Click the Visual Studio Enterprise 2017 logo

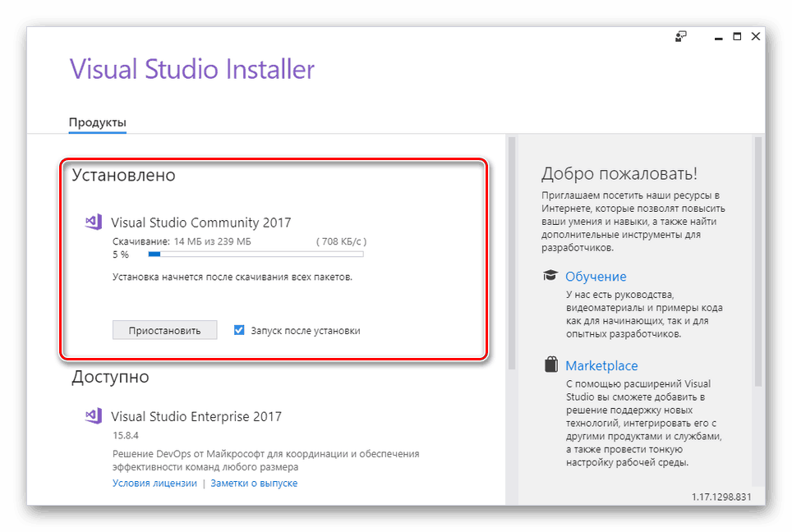tap(94, 416)
